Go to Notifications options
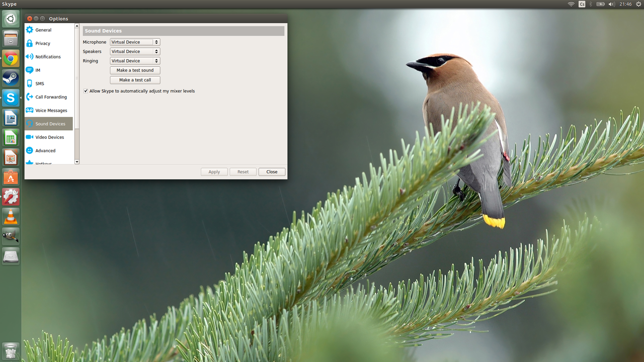 coord(49,57)
